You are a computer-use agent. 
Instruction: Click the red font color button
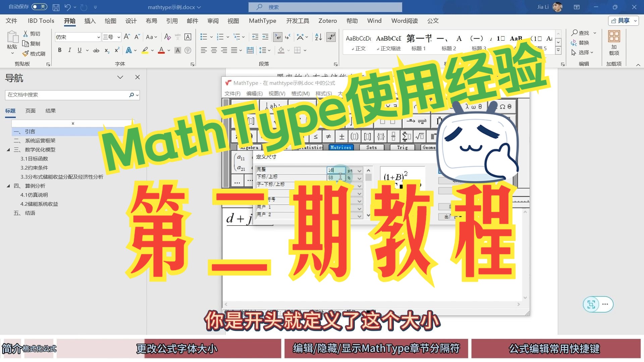click(161, 50)
